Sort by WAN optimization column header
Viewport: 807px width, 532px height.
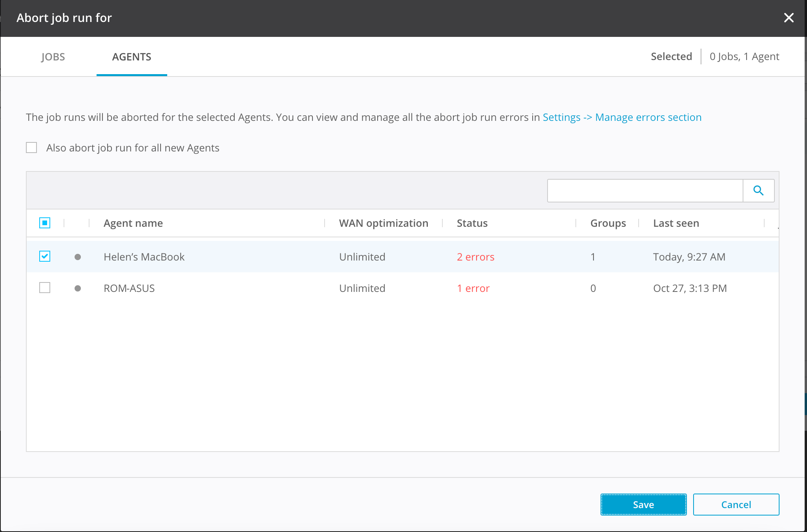[x=383, y=223]
